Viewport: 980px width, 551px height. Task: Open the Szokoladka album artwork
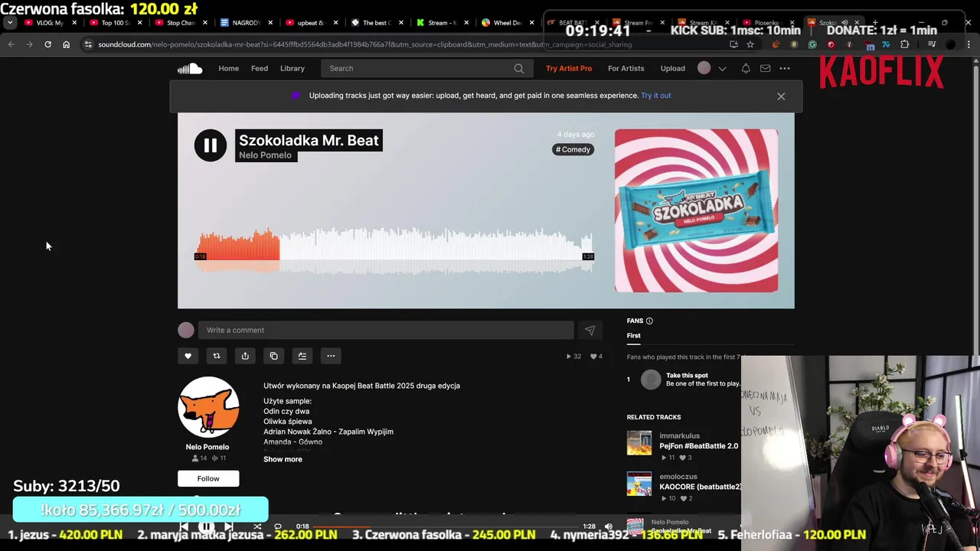click(696, 210)
